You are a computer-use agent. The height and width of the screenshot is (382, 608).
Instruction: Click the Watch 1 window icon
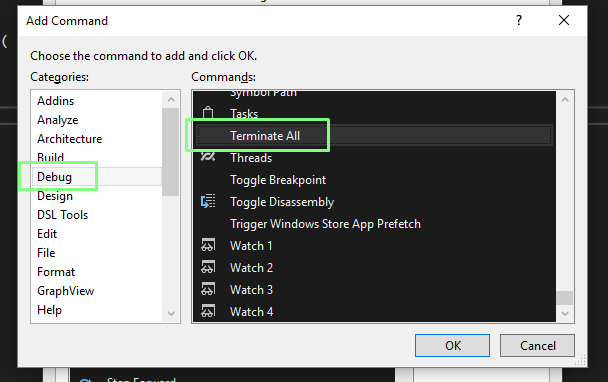click(208, 245)
